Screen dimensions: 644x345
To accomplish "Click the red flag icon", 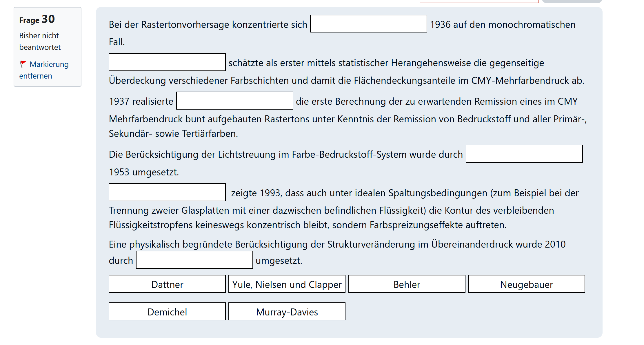I will [23, 64].
